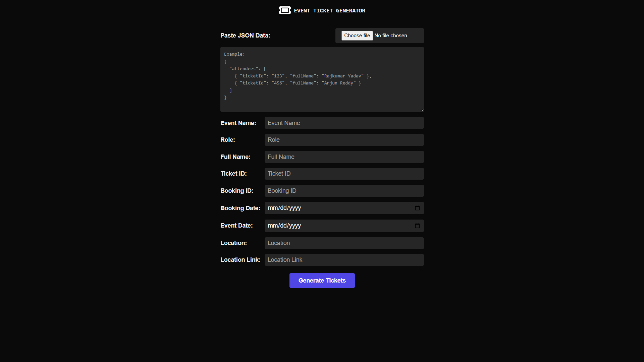Click the textarea resize handle
Image resolution: width=644 pixels, height=362 pixels.
pyautogui.click(x=422, y=109)
